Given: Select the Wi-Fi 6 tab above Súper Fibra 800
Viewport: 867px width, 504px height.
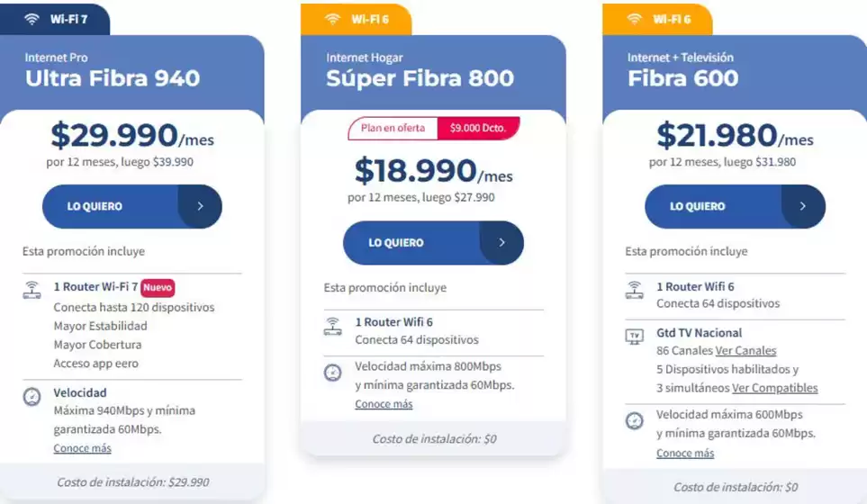Looking at the screenshot, I should pos(357,19).
